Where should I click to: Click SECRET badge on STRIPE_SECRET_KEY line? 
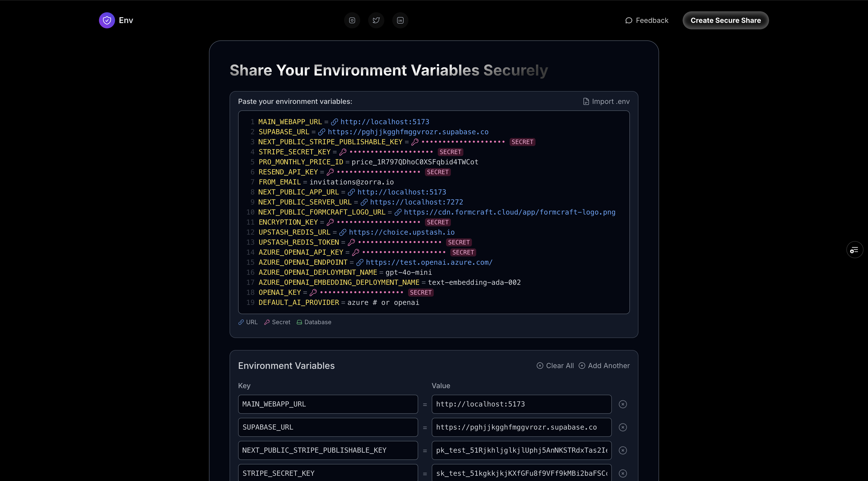point(450,152)
